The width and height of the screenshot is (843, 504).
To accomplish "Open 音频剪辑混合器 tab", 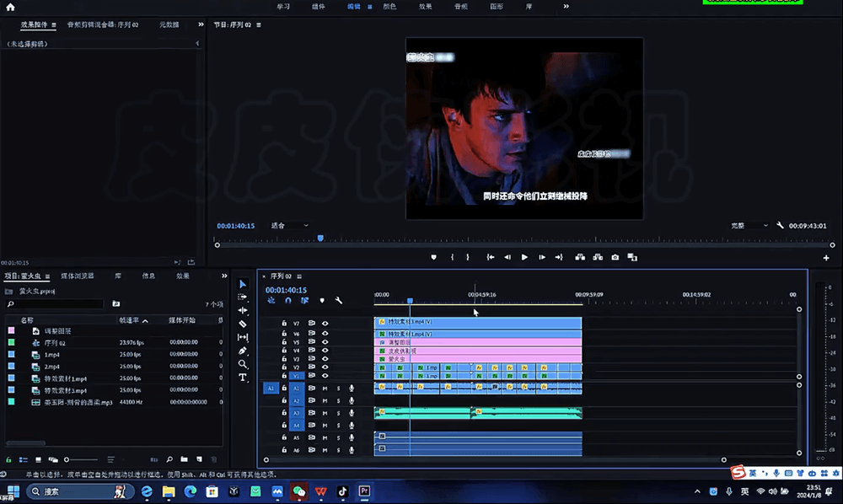I will [x=103, y=24].
